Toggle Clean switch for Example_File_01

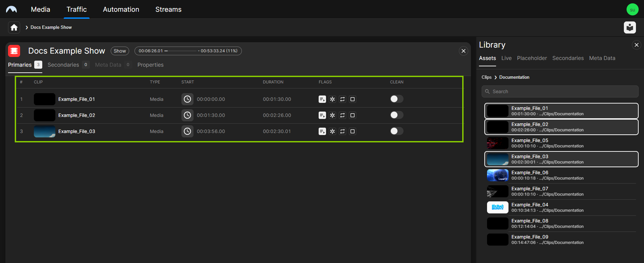(396, 99)
